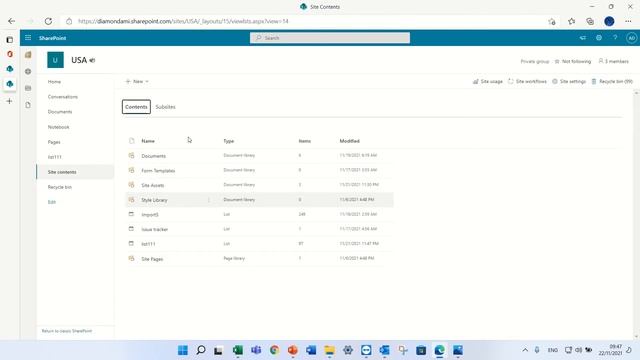Open the My news icon in app bar

tap(28, 88)
